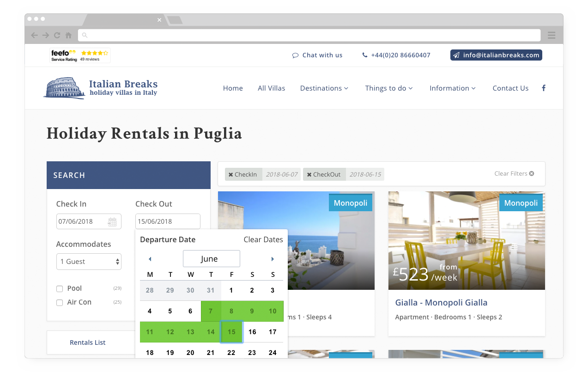The image size is (588, 373).
Task: Click the yellow chairs villa photo
Action: click(x=467, y=241)
